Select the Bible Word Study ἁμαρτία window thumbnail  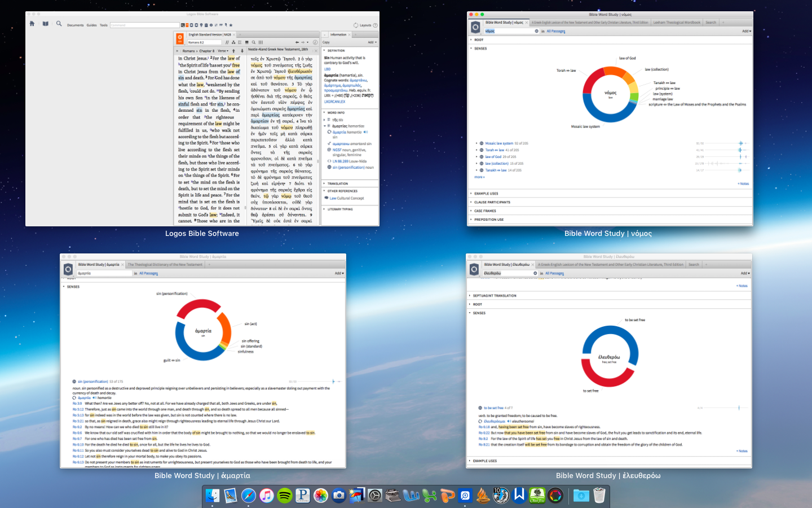[x=203, y=361]
